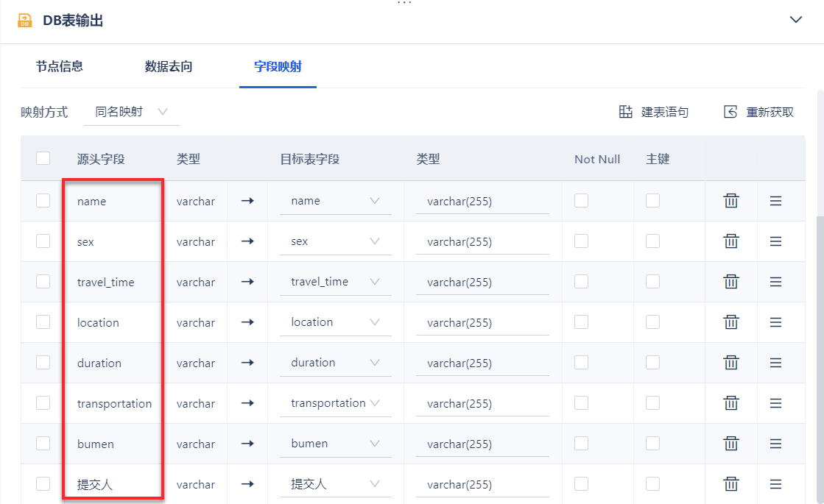This screenshot has width=824, height=504.
Task: Enable Not Null for location field
Action: 581,322
